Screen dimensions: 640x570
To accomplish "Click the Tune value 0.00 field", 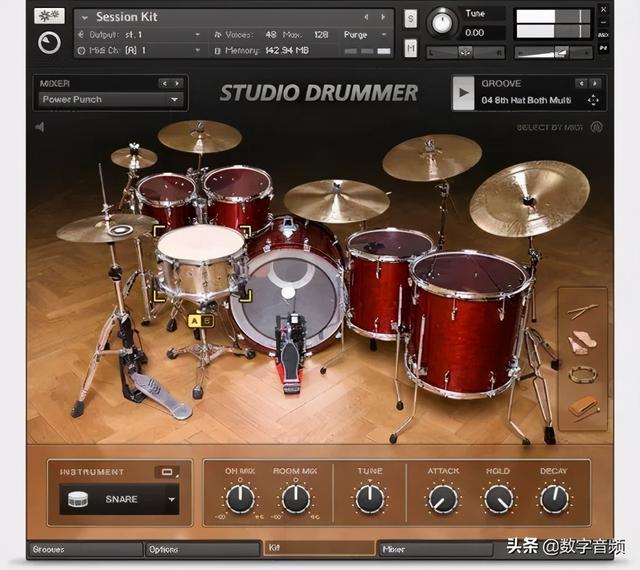I will click(x=483, y=33).
